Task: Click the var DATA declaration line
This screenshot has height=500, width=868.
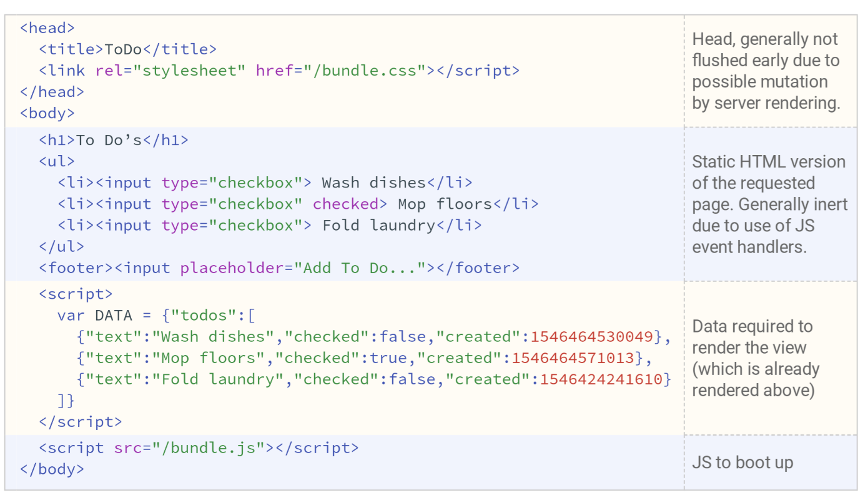Action: [156, 315]
